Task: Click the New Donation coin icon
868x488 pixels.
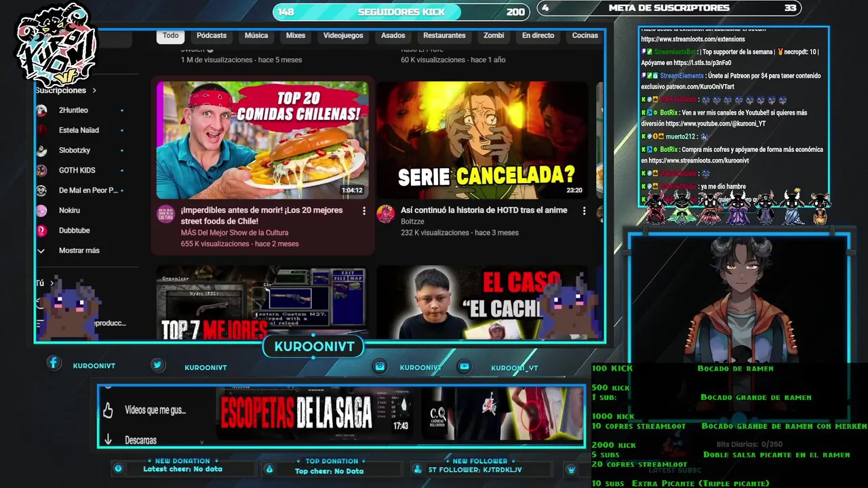Action: pos(118,468)
